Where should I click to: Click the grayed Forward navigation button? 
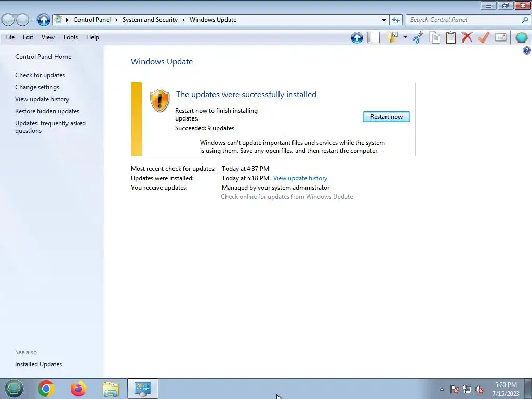tap(22, 20)
